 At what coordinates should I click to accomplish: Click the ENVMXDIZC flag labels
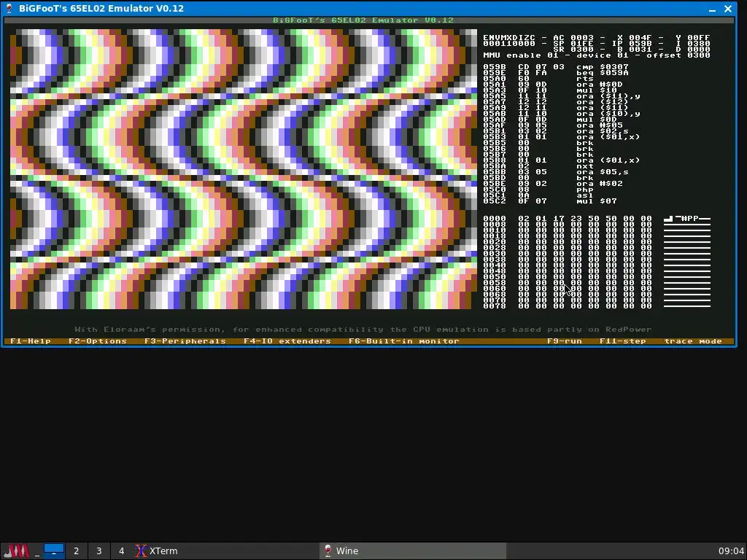click(x=509, y=38)
